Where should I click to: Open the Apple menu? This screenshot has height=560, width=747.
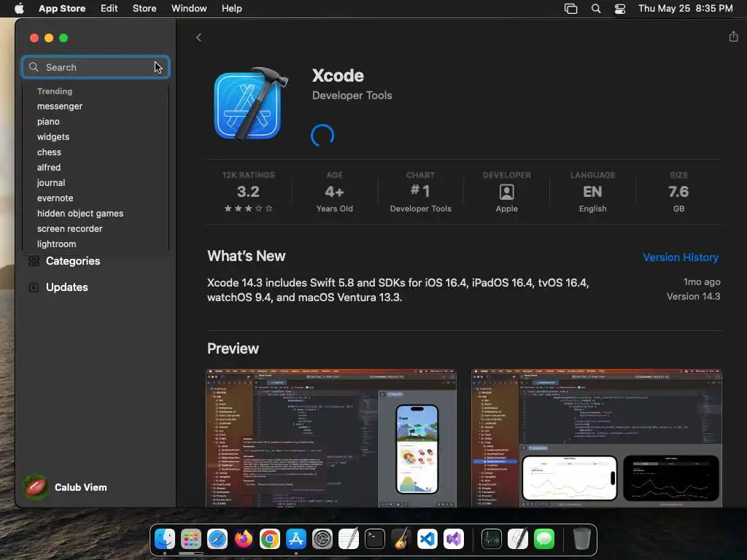(19, 8)
